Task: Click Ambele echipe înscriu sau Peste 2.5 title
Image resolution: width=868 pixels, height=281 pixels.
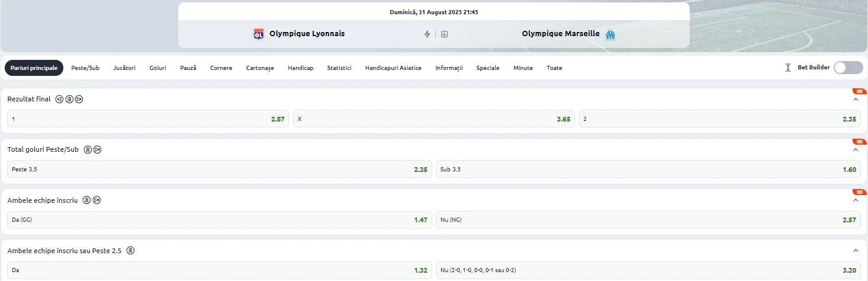Action: [64, 251]
